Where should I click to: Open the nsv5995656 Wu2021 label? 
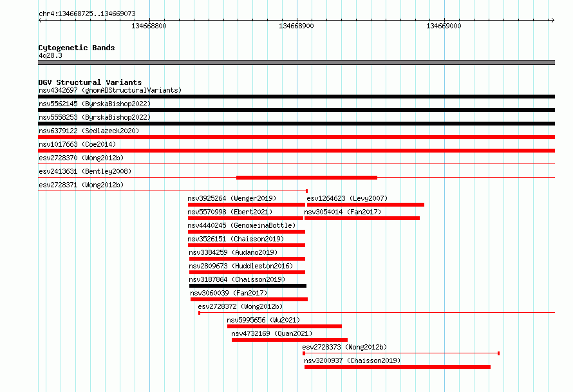[263, 320]
